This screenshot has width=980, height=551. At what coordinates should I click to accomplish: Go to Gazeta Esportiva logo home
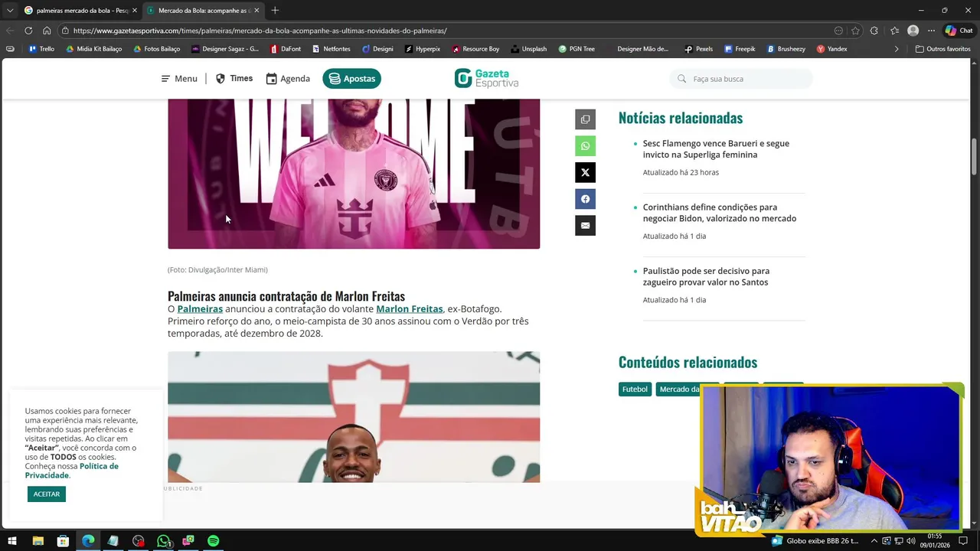486,78
